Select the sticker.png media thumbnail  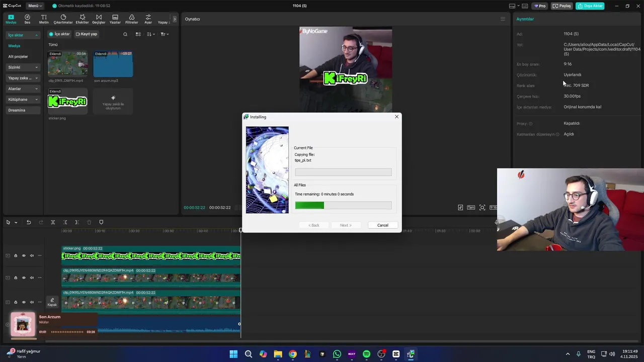[67, 101]
